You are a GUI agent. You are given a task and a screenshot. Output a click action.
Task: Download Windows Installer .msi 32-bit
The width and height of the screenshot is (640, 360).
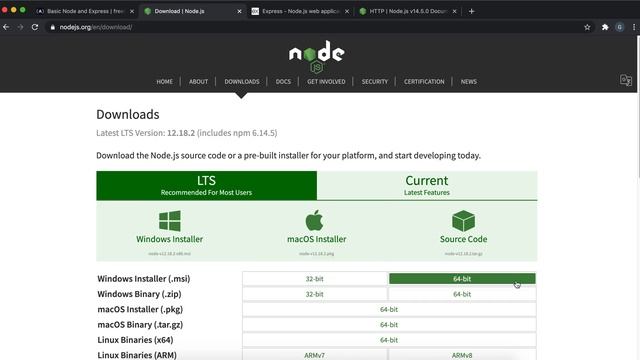tap(314, 279)
